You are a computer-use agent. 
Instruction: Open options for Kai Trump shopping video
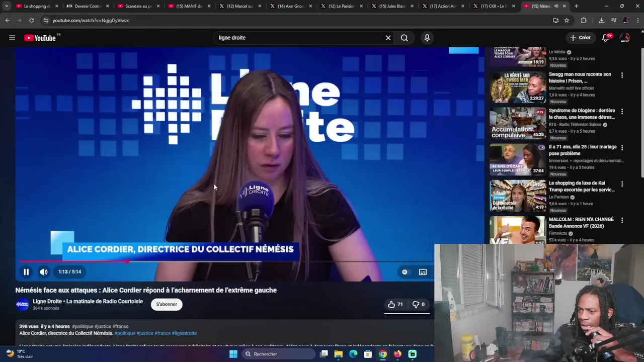tap(622, 184)
